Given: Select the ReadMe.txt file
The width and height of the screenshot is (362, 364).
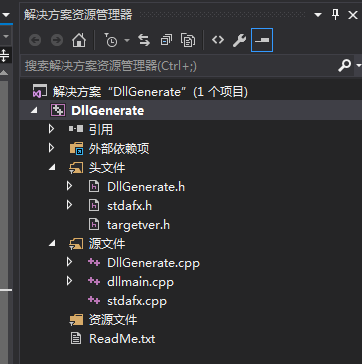Looking at the screenshot, I should [122, 339].
